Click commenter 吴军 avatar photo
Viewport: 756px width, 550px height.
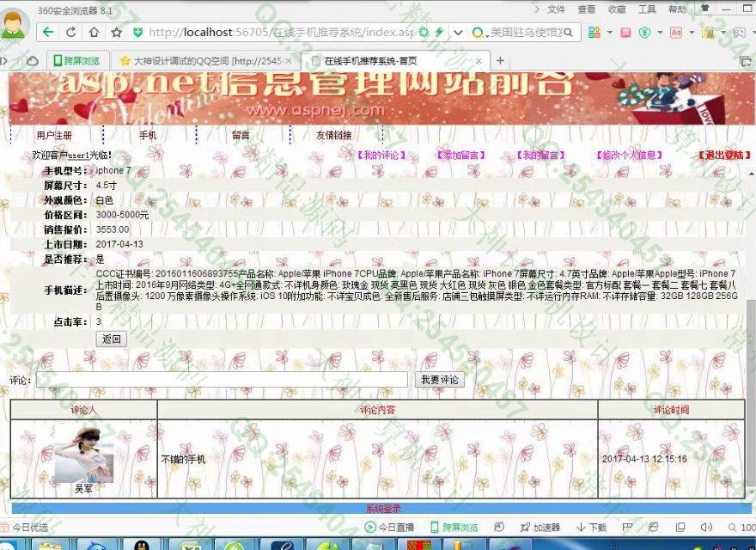coord(84,454)
